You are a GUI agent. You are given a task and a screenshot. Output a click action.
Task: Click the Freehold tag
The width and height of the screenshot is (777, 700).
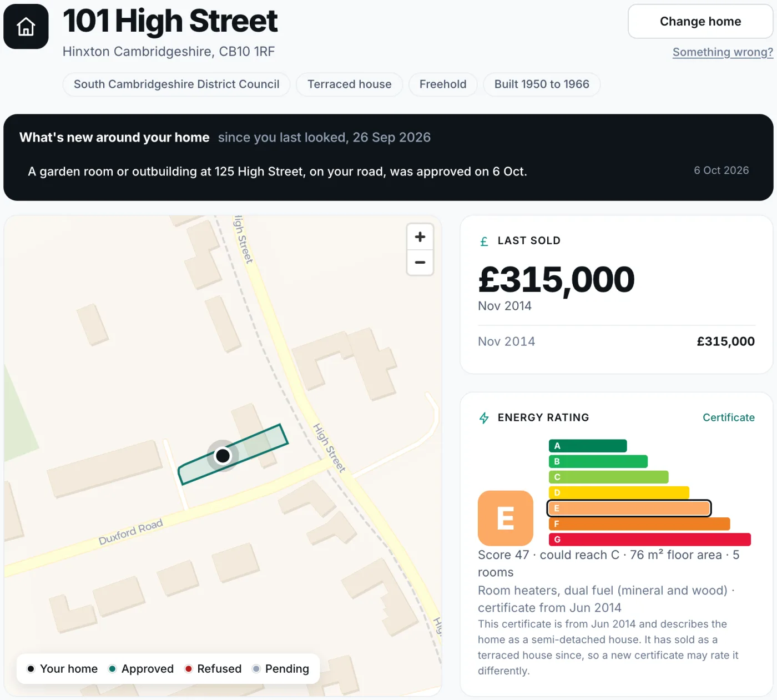pyautogui.click(x=443, y=84)
